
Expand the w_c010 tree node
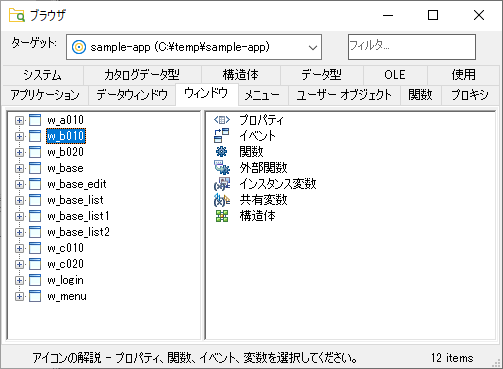click(19, 248)
